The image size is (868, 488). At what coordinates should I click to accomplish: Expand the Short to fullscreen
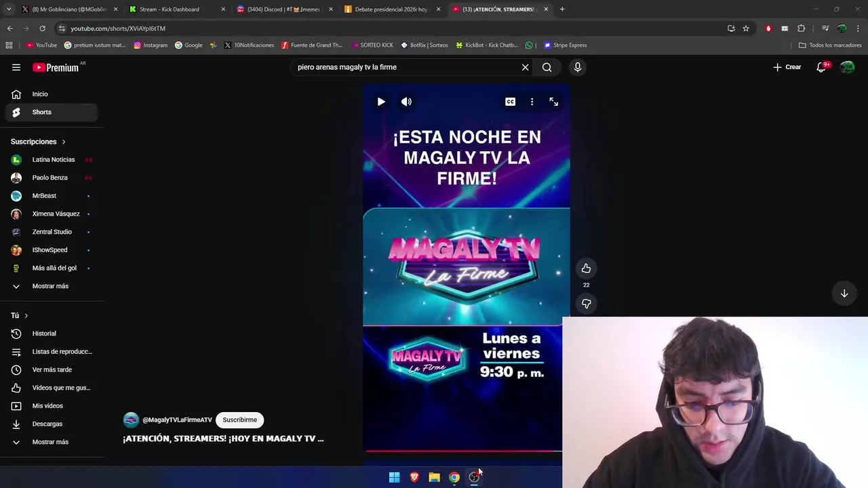click(x=553, y=102)
